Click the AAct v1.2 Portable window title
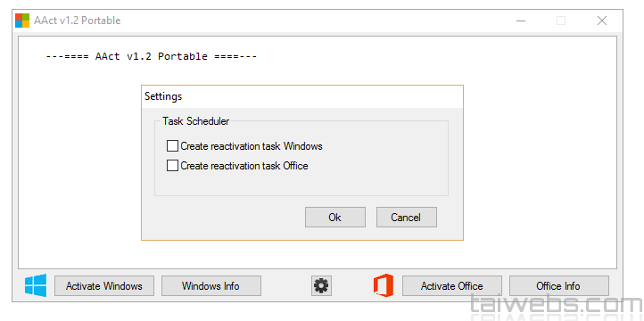 click(x=78, y=21)
